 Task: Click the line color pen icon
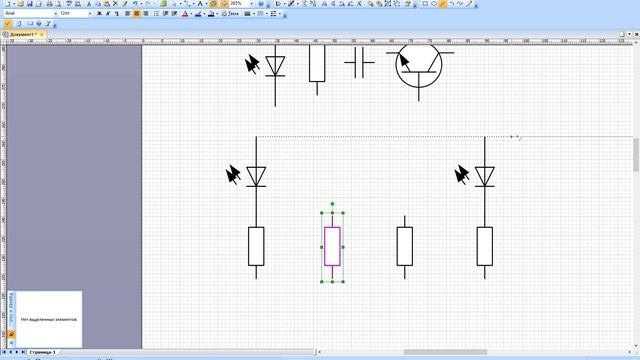coord(198,13)
